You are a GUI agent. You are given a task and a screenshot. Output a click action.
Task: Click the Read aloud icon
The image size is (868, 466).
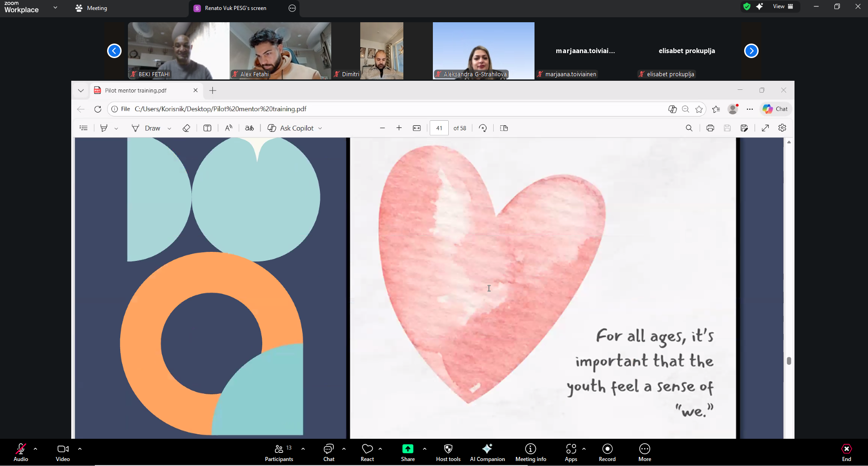229,128
